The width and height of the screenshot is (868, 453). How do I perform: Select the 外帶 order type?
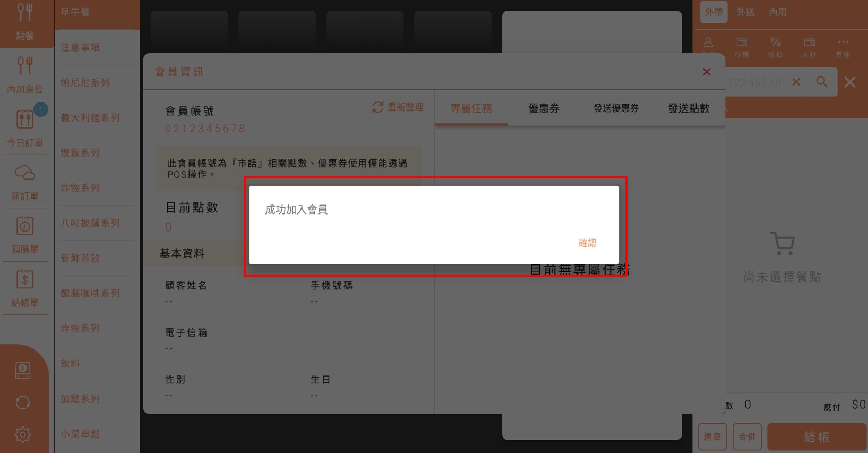(714, 12)
